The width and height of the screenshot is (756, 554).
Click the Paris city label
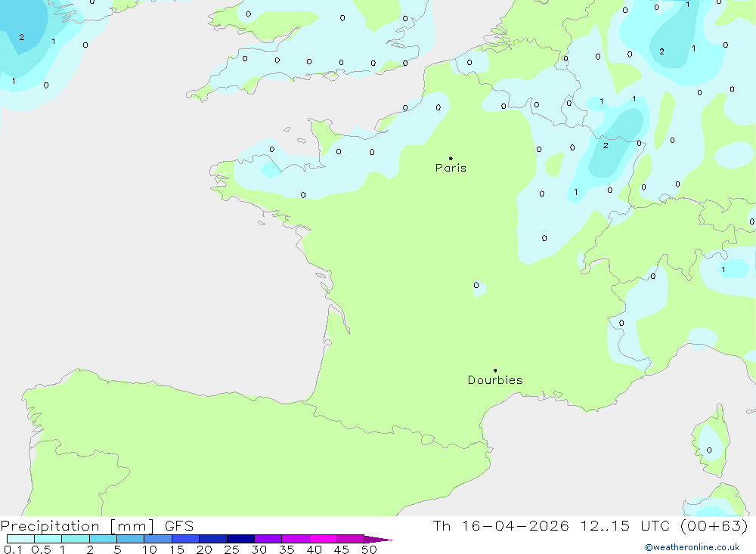451,168
